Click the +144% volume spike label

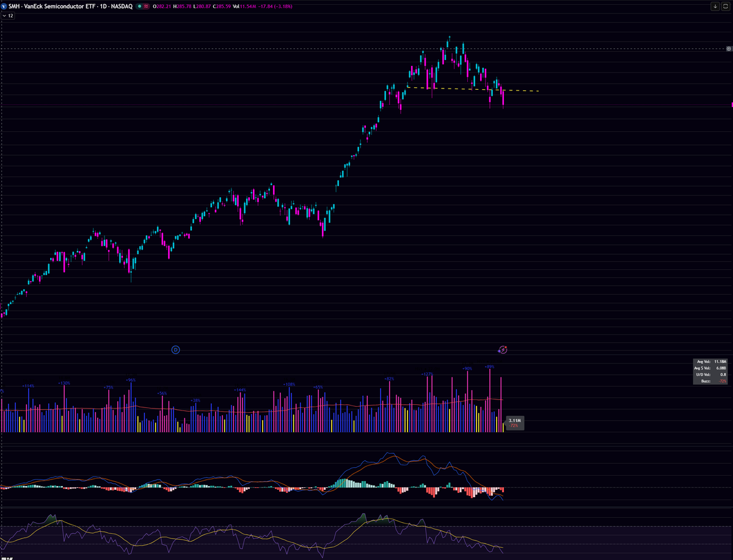pos(239,390)
